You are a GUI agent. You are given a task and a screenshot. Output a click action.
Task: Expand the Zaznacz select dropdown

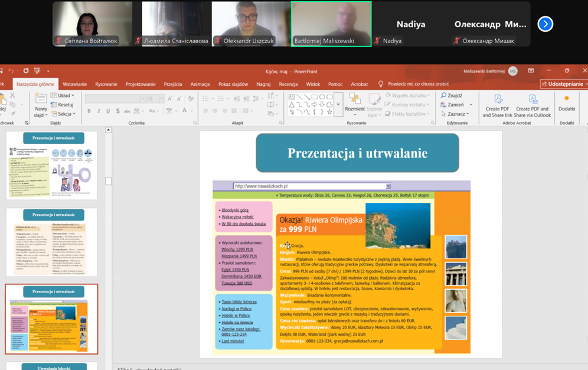coord(455,113)
